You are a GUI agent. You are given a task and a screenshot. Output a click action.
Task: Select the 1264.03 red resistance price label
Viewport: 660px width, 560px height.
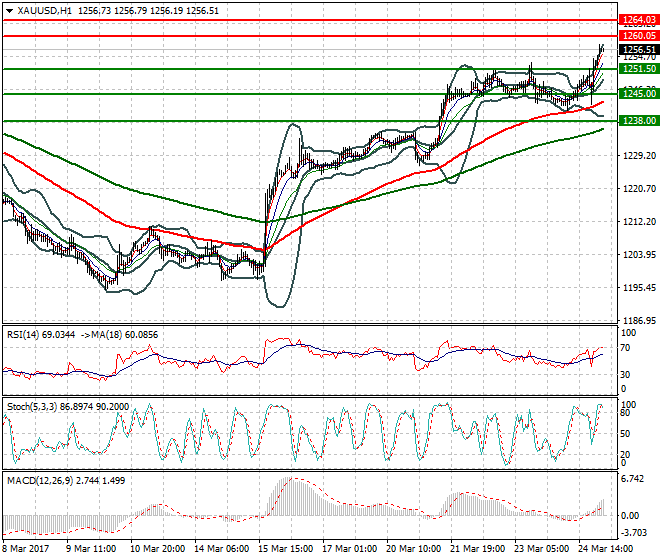(639, 20)
